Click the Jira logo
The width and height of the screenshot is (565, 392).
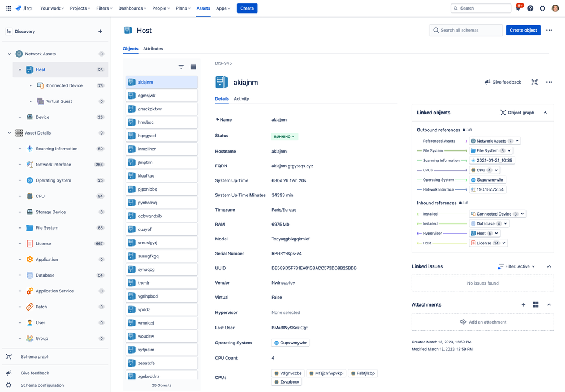23,8
